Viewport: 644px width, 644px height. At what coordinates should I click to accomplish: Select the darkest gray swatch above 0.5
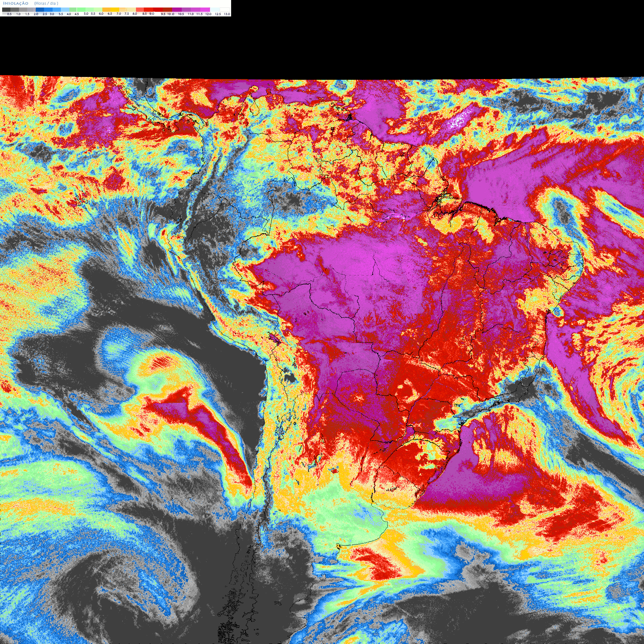point(6,10)
